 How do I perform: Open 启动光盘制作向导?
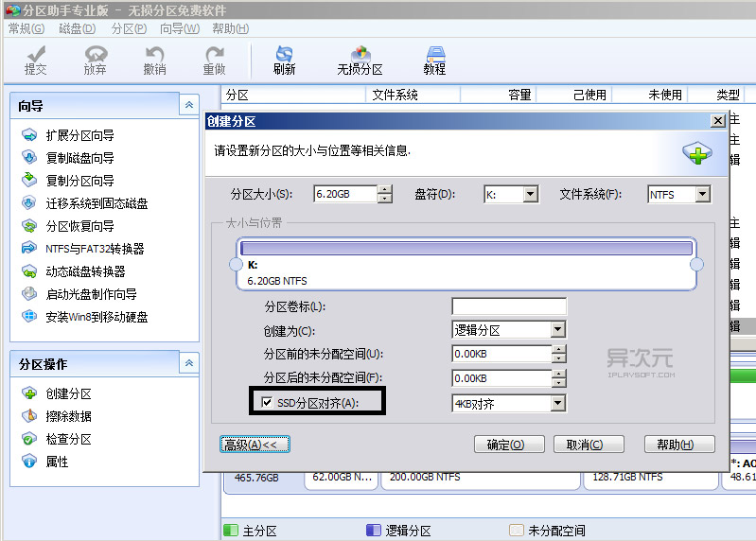(79, 293)
